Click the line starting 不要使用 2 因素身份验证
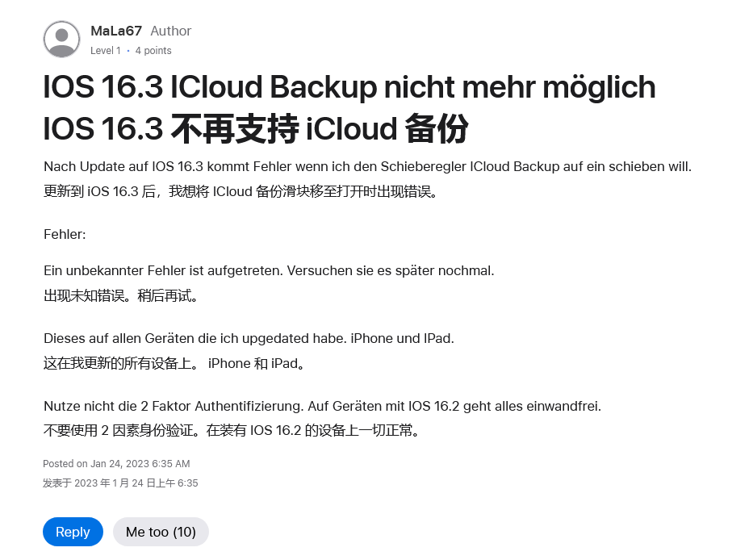This screenshot has width=753, height=560. point(232,430)
